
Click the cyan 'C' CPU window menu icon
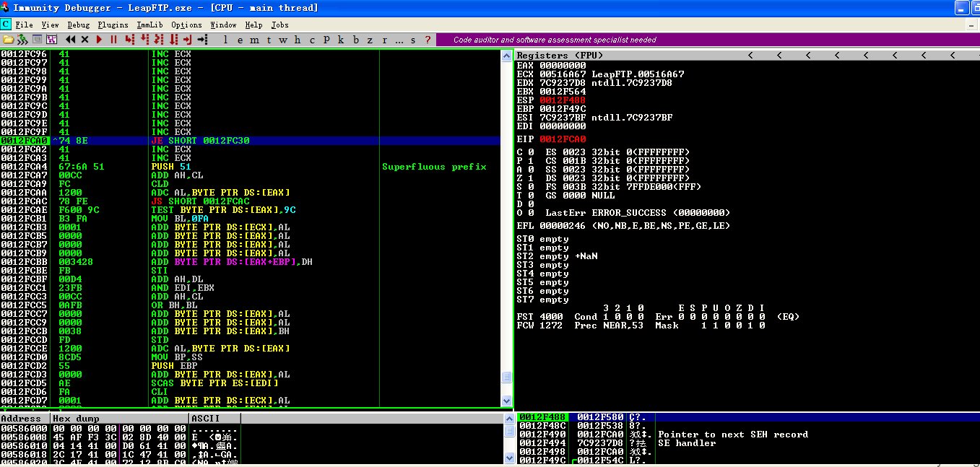pos(6,25)
